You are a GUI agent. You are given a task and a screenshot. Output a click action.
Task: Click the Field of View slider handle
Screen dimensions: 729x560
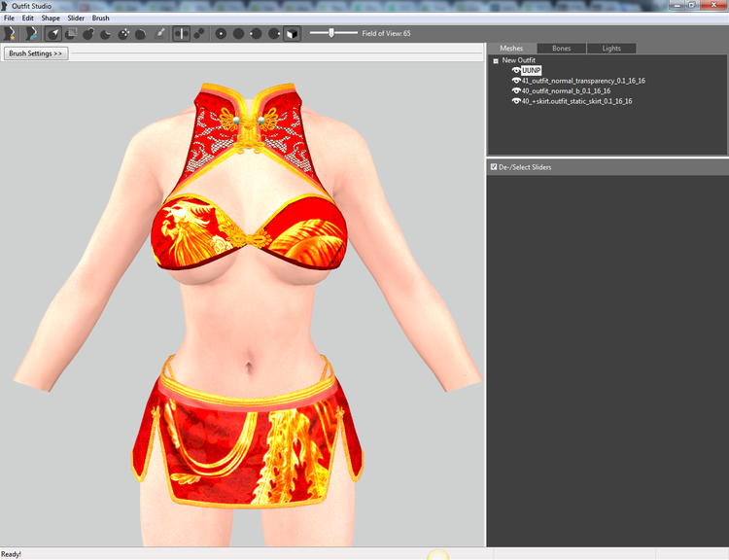[331, 33]
